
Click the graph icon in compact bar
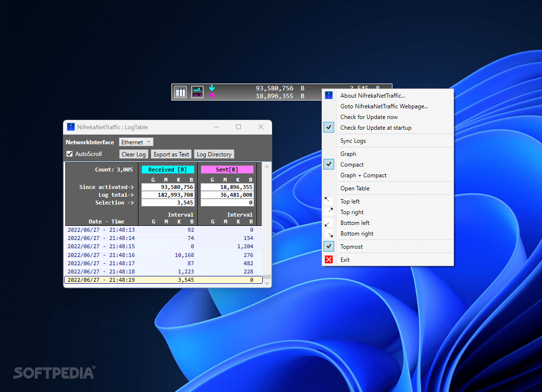197,92
